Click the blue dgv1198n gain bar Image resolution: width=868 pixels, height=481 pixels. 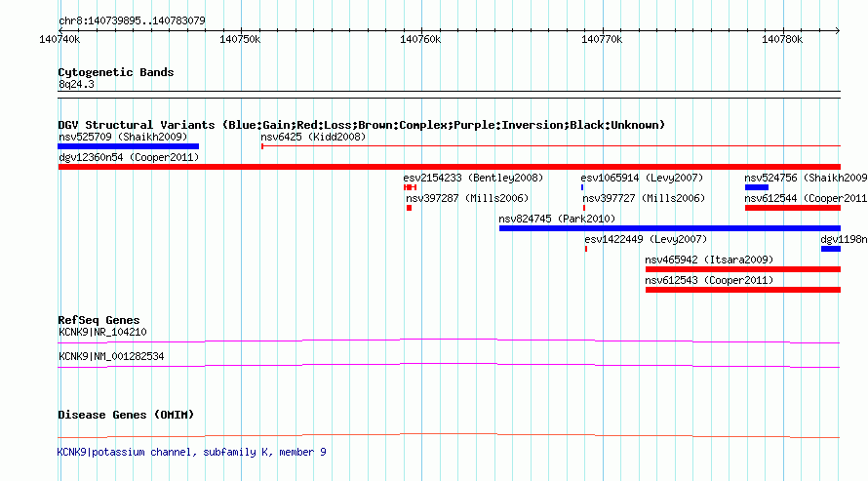point(831,249)
